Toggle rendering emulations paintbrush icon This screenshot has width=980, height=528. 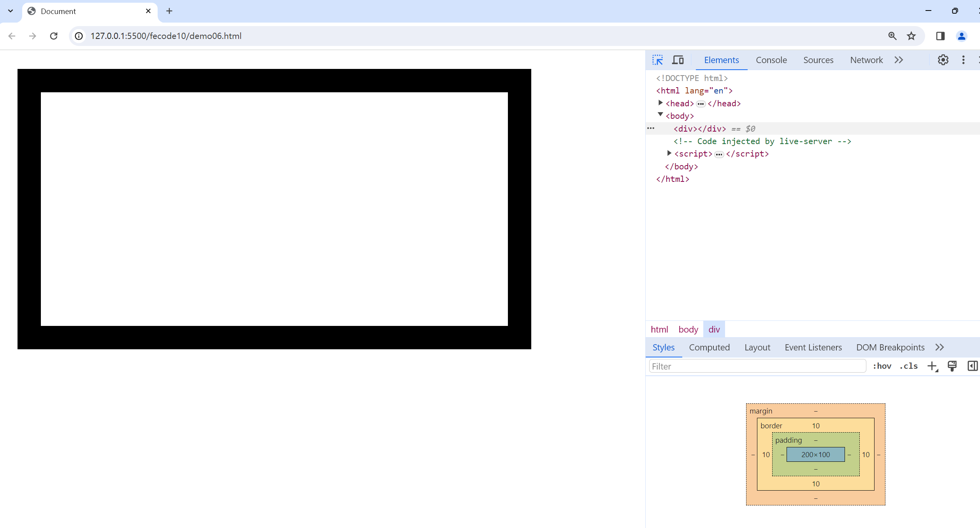pos(952,366)
